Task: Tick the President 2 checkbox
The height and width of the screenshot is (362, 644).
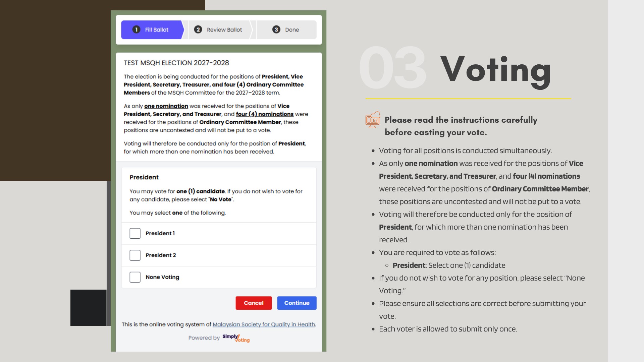Action: tap(135, 255)
